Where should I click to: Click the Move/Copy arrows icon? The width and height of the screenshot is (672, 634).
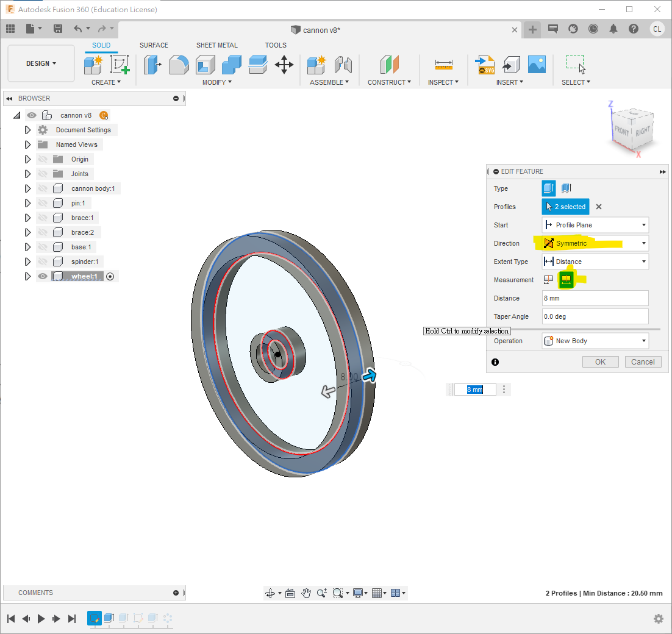tap(284, 64)
